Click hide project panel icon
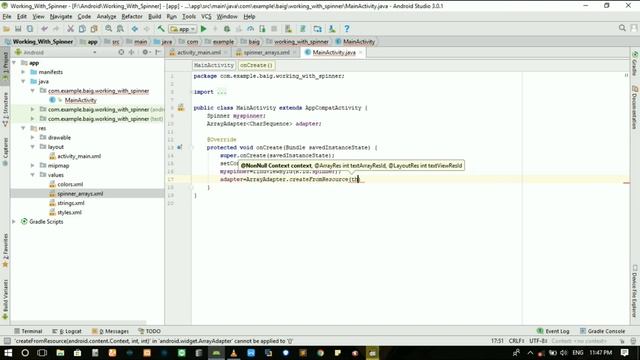The width and height of the screenshot is (640, 360). pos(158,52)
